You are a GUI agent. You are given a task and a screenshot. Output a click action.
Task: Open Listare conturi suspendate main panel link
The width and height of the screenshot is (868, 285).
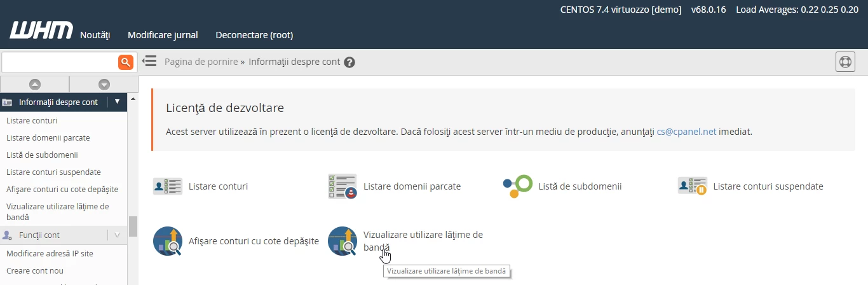tap(768, 186)
